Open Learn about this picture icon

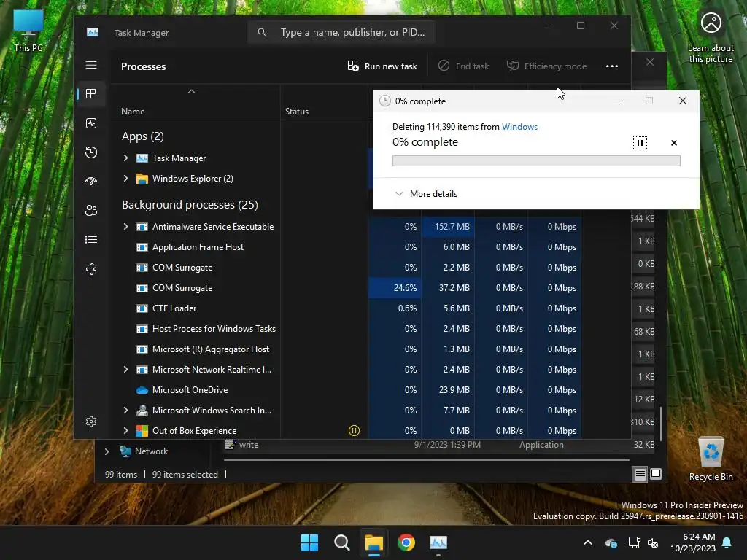711,37
